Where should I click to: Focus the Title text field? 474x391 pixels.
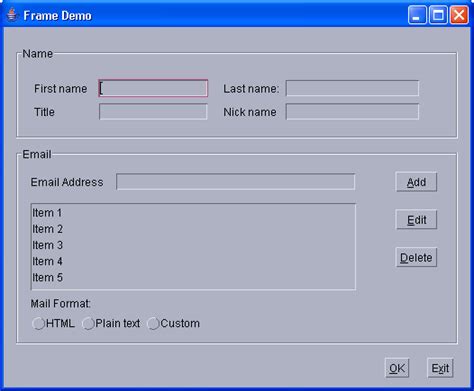pyautogui.click(x=153, y=112)
